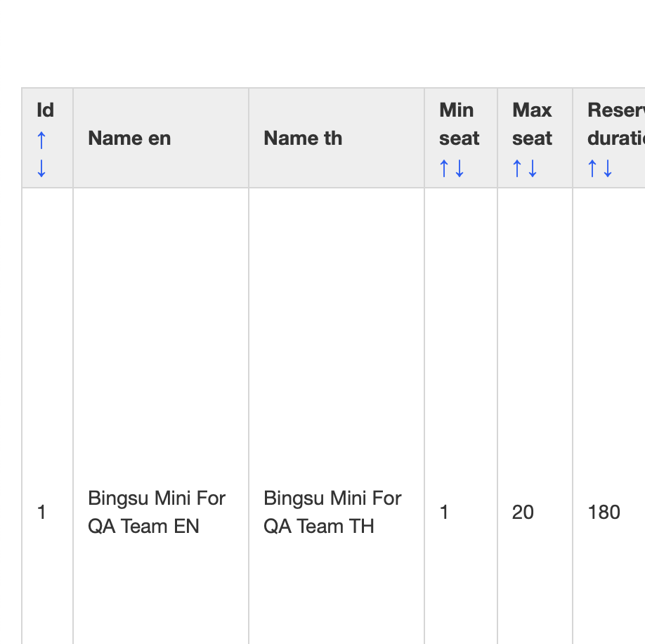645x644 pixels.
Task: Sort Reserve duration descending with down arrow
Action: click(608, 169)
